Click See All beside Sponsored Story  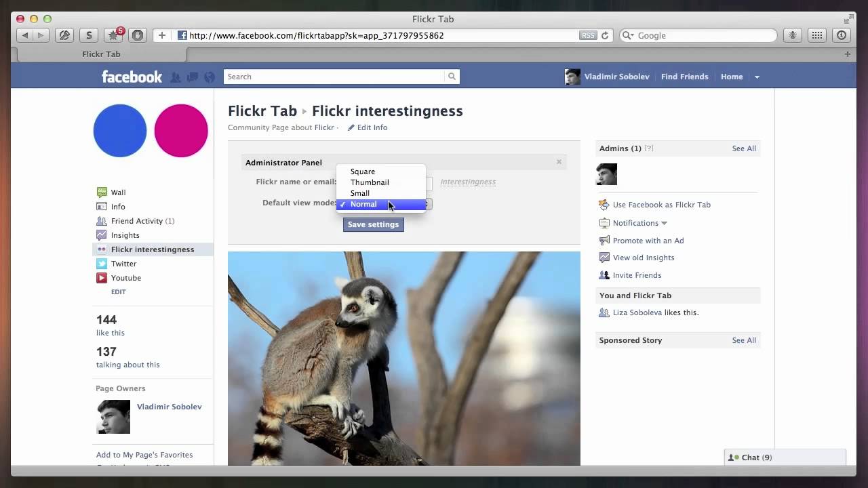tap(744, 340)
